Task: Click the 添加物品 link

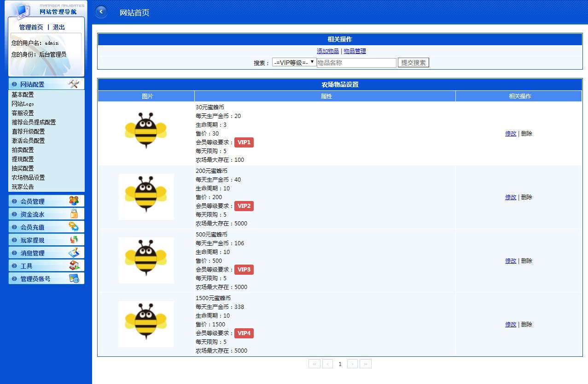Action: click(x=328, y=51)
